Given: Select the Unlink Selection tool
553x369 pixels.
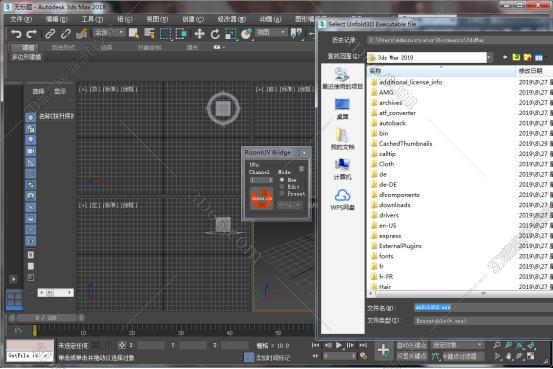Looking at the screenshot, I should 66,34.
